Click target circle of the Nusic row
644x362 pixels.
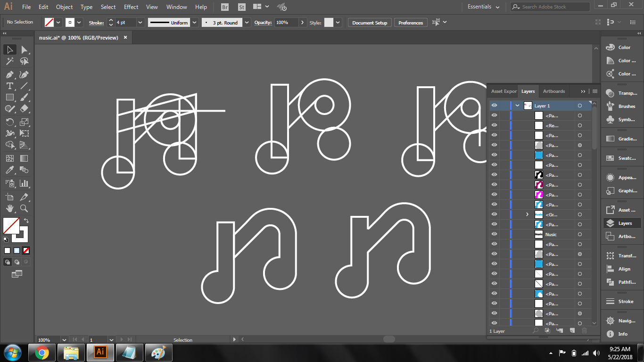tap(580, 234)
